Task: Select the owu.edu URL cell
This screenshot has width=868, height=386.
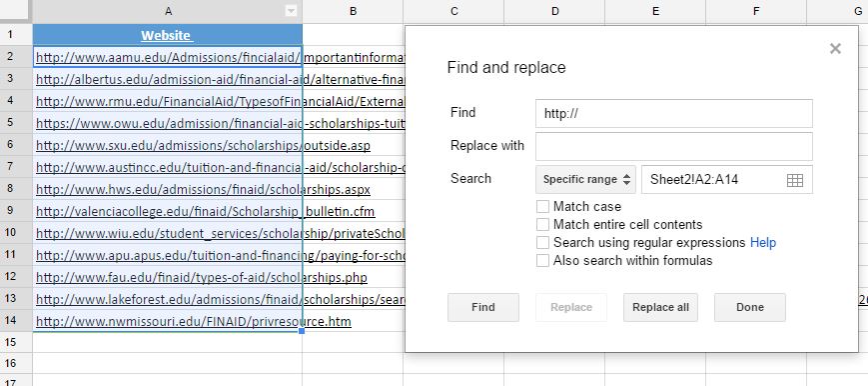Action: click(x=167, y=123)
